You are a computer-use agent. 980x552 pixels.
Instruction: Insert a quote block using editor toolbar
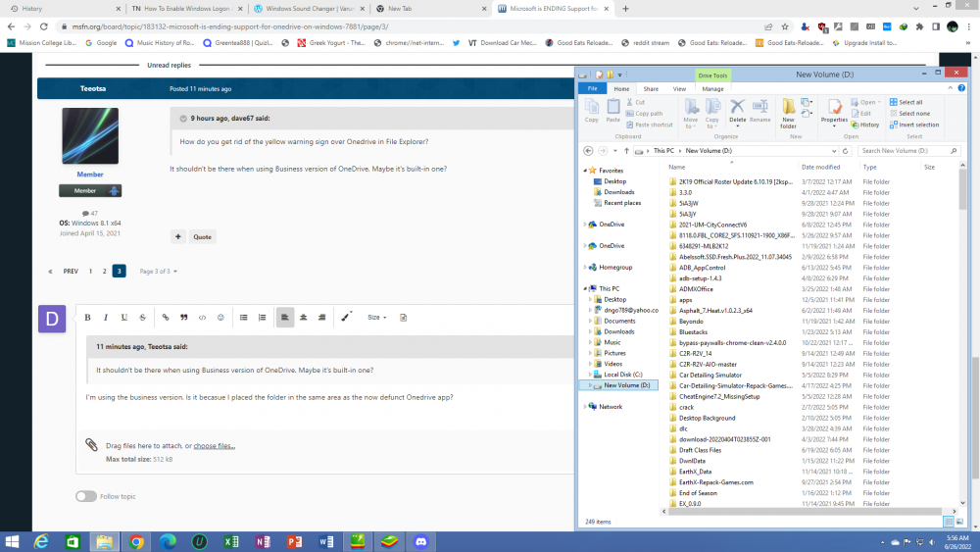click(x=183, y=318)
